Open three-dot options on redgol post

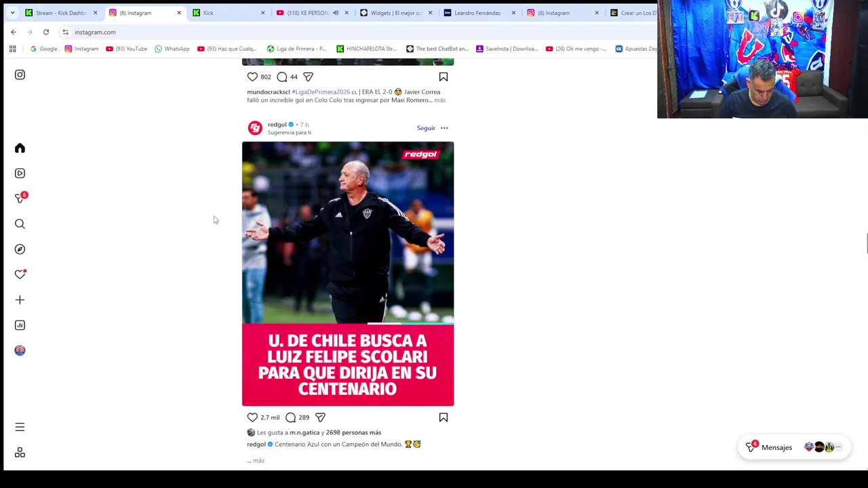pyautogui.click(x=444, y=128)
